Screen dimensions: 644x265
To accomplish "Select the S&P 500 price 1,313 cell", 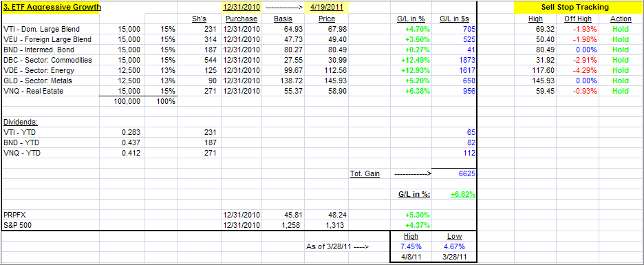I will pyautogui.click(x=326, y=225).
